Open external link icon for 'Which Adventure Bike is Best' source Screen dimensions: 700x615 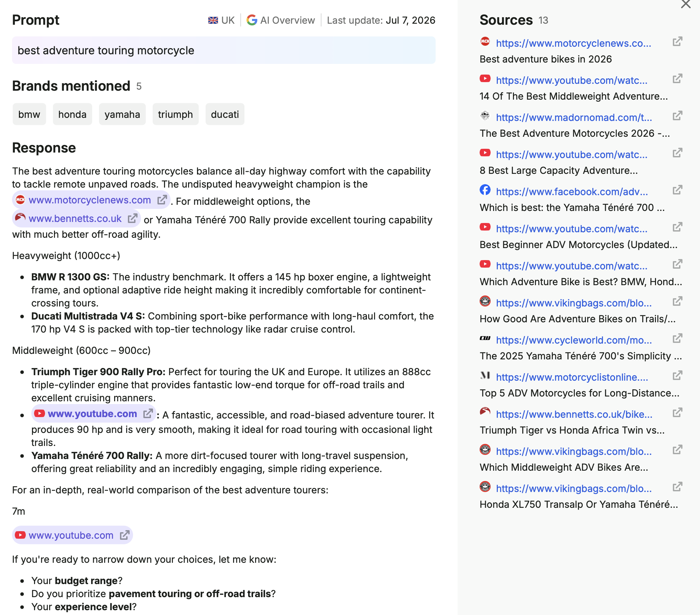pos(677,264)
